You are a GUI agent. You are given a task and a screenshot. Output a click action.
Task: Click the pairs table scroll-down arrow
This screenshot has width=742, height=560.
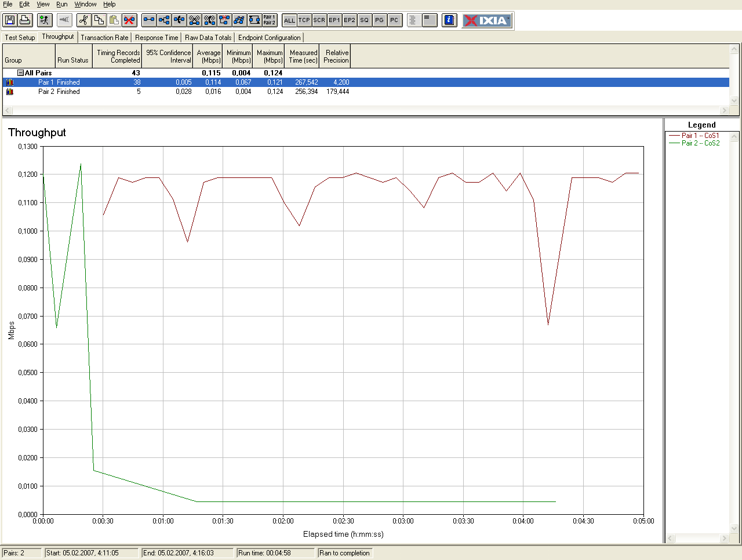[x=734, y=101]
